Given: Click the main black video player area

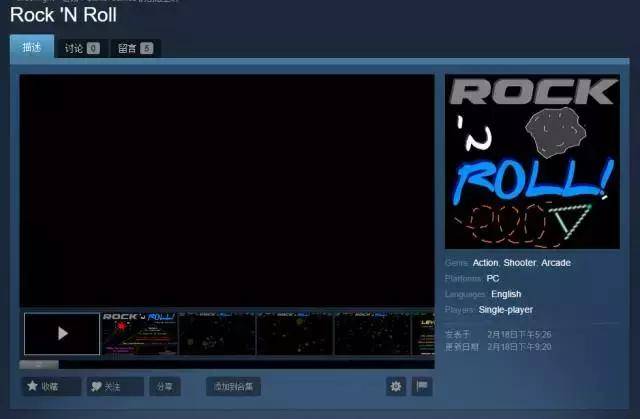Looking at the screenshot, I should click(x=227, y=190).
